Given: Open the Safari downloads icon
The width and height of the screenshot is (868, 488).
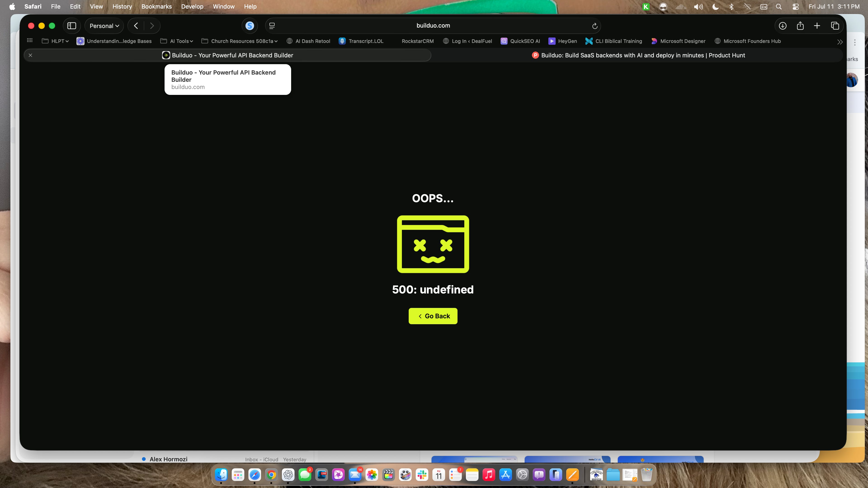Looking at the screenshot, I should (x=782, y=26).
